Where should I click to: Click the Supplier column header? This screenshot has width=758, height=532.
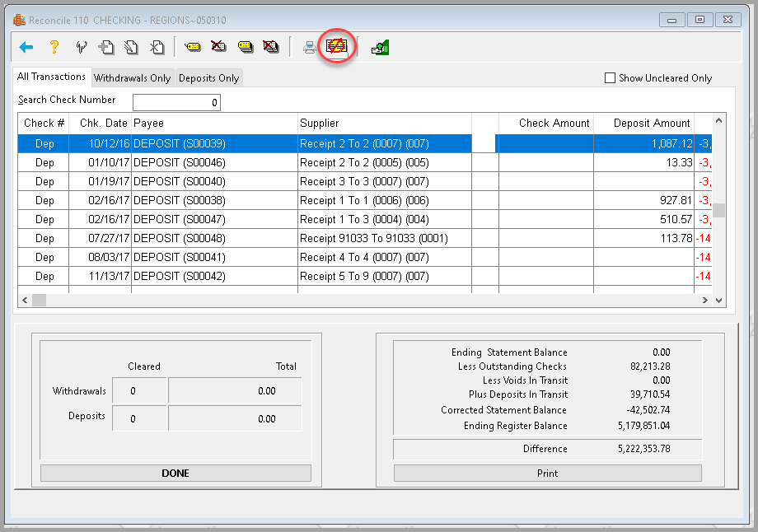pos(384,124)
